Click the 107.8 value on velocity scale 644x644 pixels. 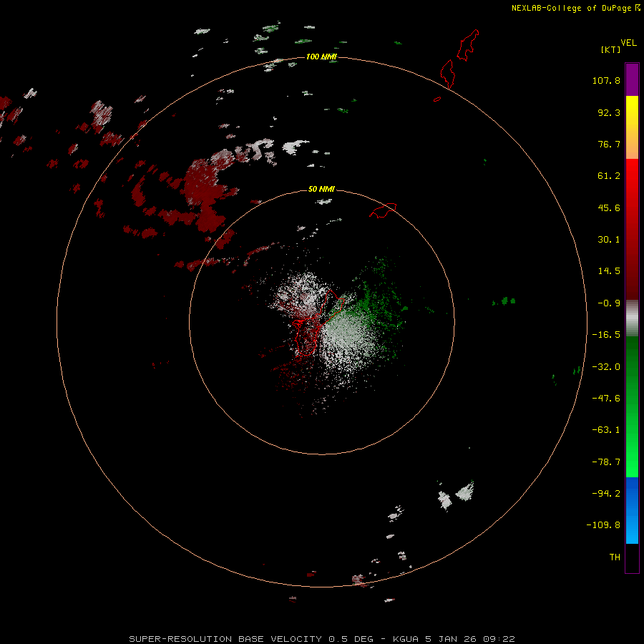(x=606, y=80)
